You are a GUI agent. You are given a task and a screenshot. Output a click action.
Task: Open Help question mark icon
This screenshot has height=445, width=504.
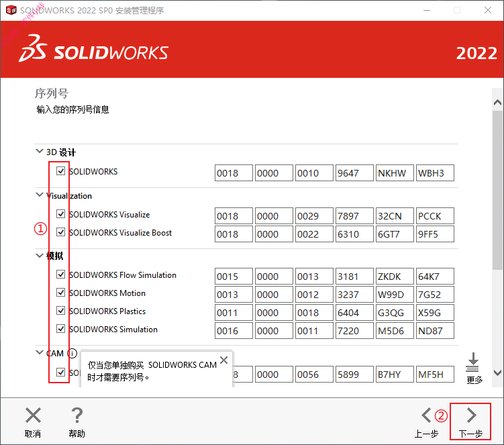coord(77,415)
